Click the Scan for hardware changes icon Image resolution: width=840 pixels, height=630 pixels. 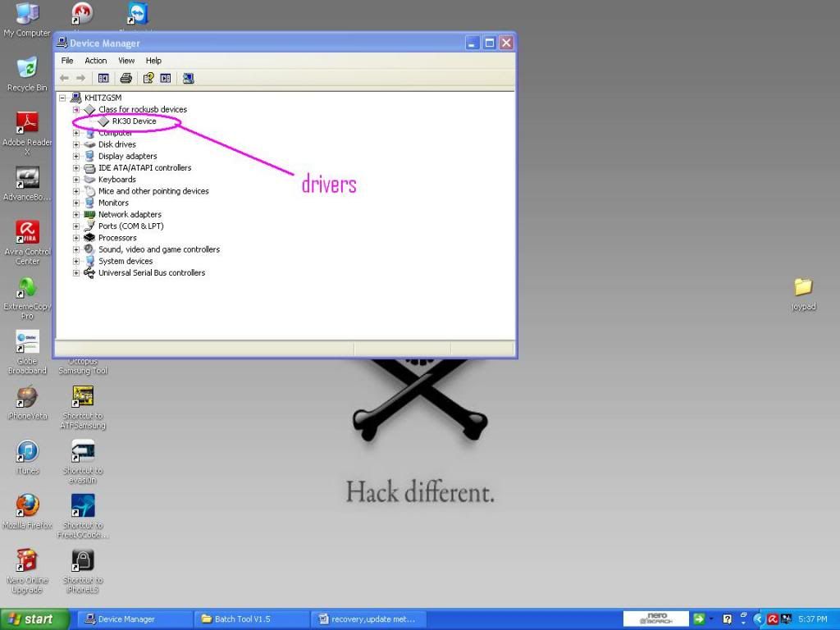click(188, 78)
